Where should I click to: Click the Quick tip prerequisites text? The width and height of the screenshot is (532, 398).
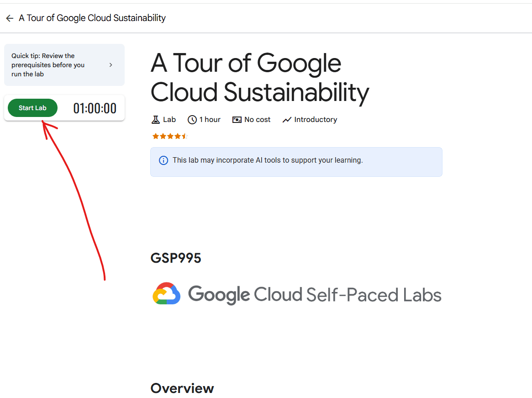[x=48, y=65]
